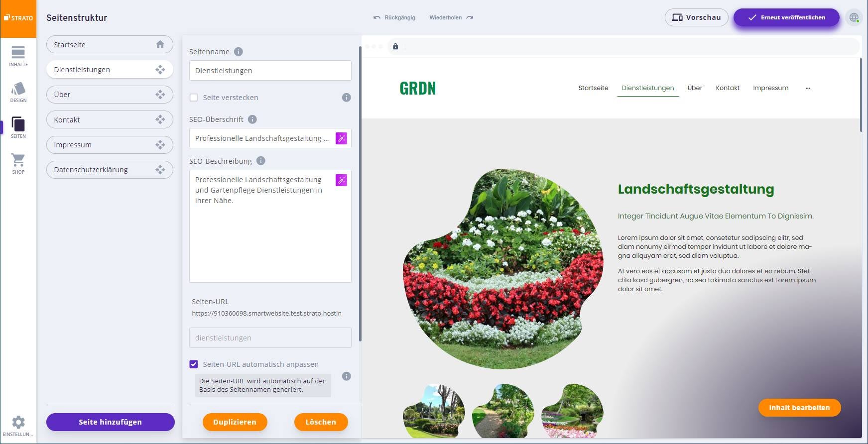Click the move handle for Über page
This screenshot has height=444, width=868.
160,95
